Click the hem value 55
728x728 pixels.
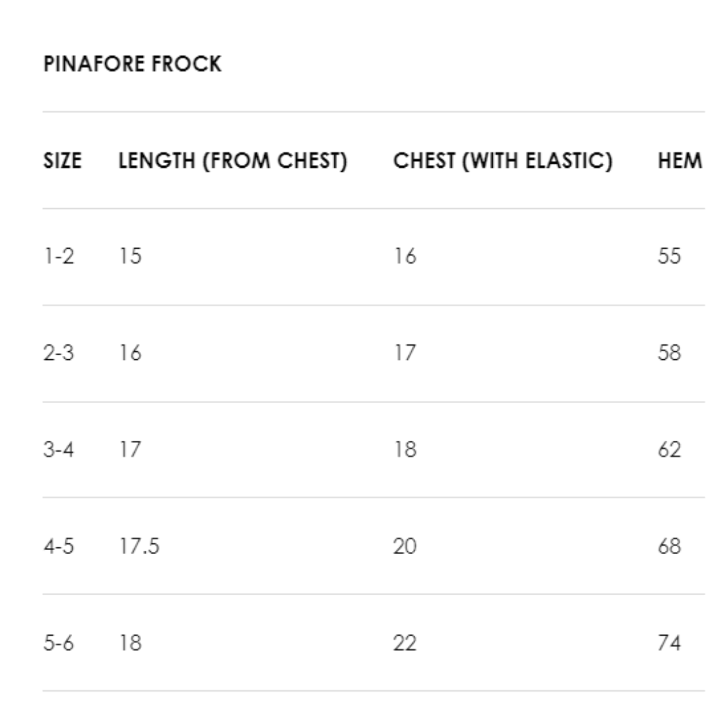(669, 256)
